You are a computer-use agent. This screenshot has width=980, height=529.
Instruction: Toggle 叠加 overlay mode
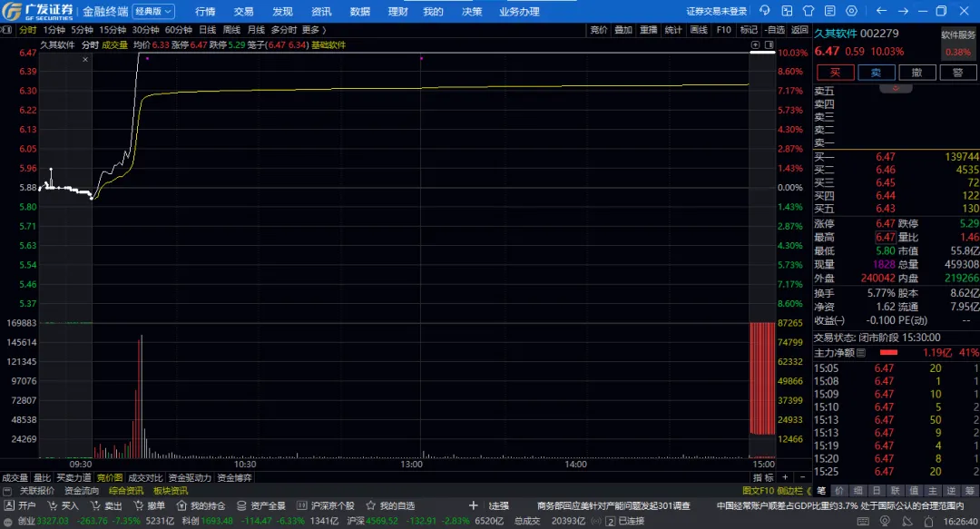623,29
